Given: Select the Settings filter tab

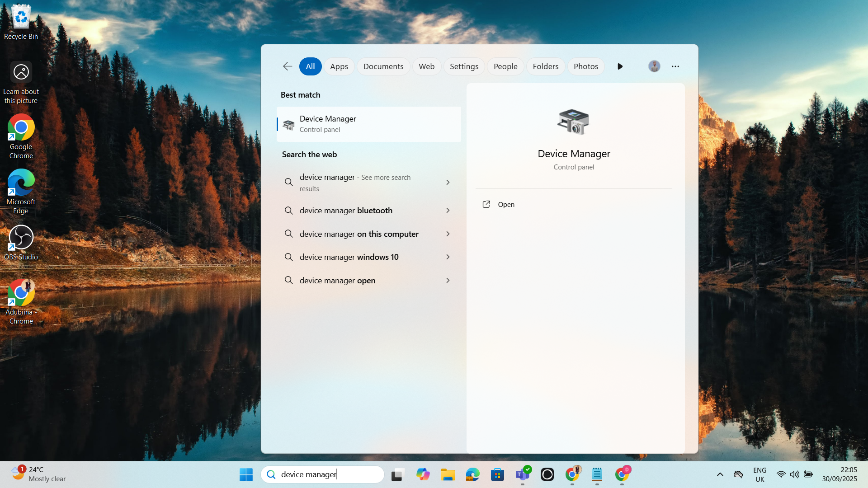Looking at the screenshot, I should 464,66.
